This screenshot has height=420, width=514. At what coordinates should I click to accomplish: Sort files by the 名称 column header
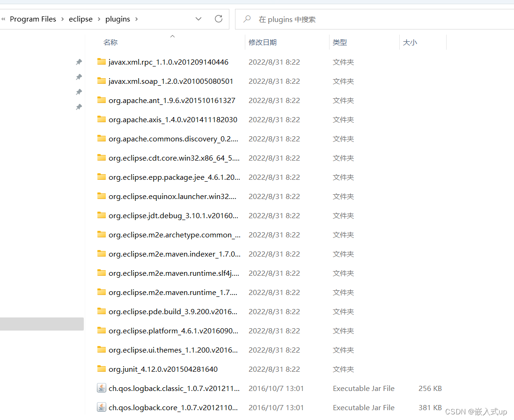pos(110,42)
